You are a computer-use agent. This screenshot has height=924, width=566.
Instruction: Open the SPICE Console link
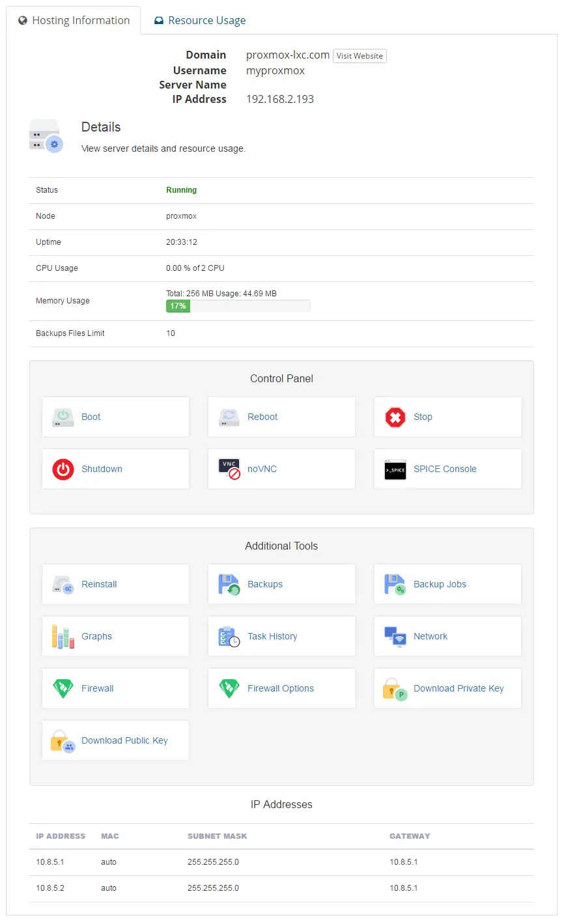click(x=445, y=469)
